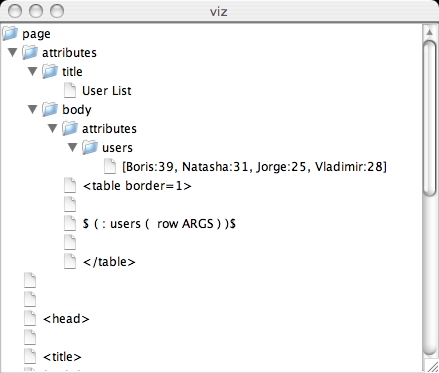The image size is (439, 373).
Task: Click the vertical scrollbar thumb
Action: [429, 117]
